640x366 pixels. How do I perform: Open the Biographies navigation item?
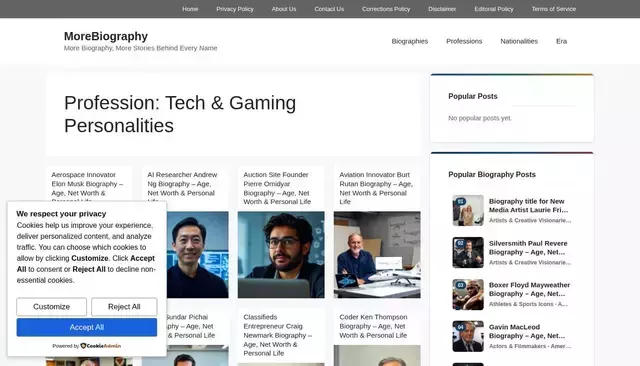[409, 41]
